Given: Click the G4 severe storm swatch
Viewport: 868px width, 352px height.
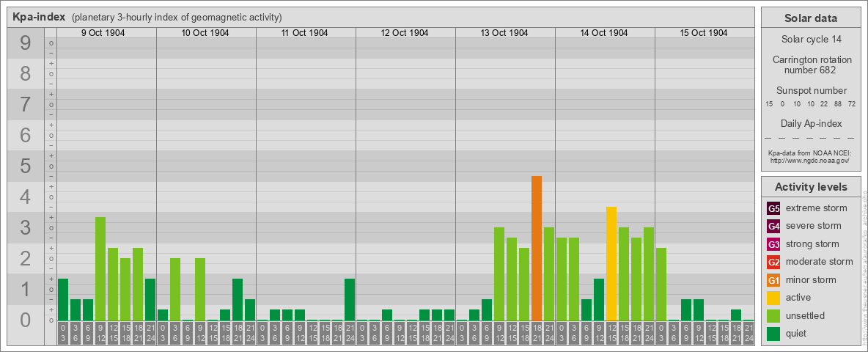Looking at the screenshot, I should point(774,227).
